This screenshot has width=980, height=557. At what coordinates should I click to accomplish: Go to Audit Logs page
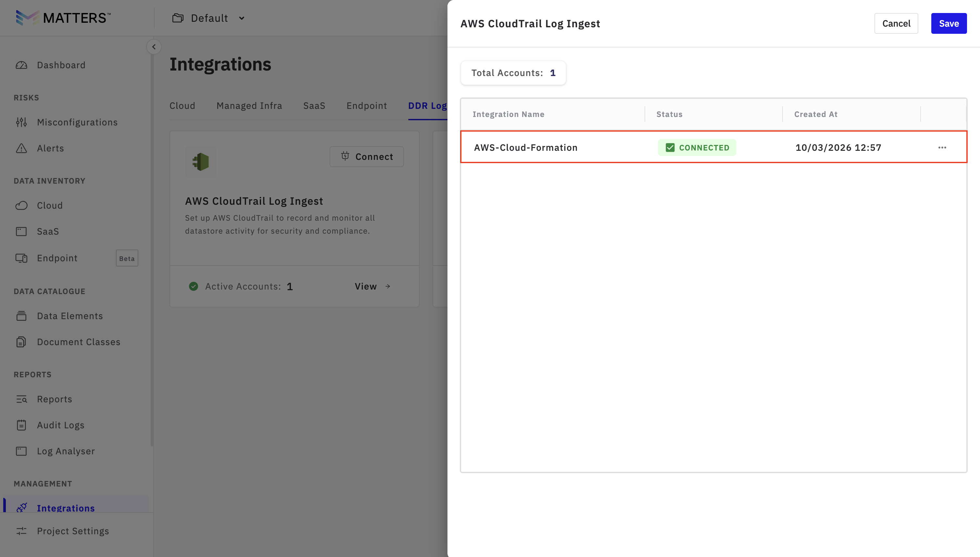[x=60, y=425]
